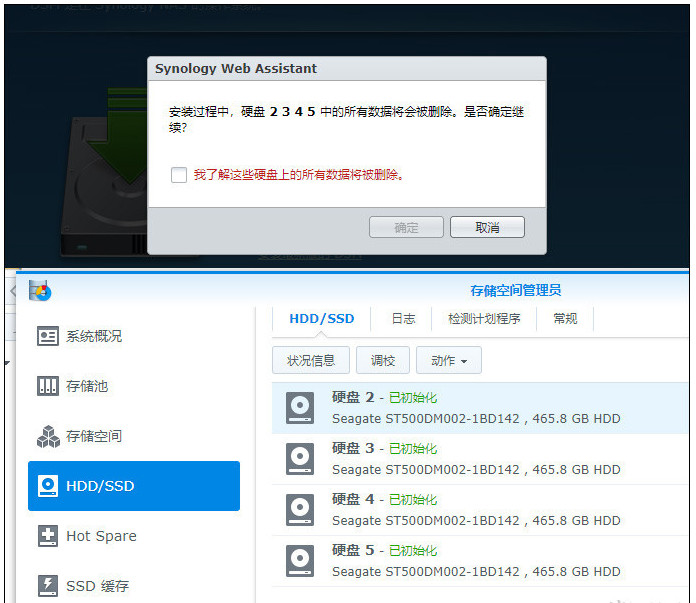Click the 存储池 sidebar icon
The width and height of the screenshot is (696, 603).
pos(47,386)
